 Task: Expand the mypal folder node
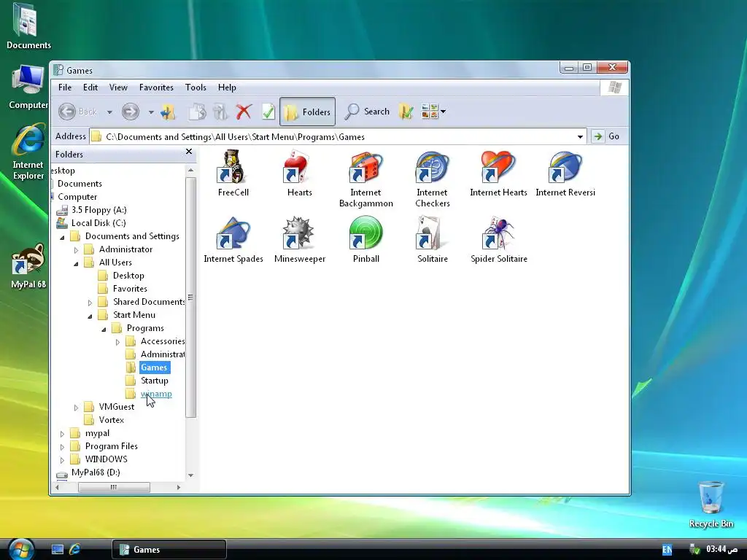(x=62, y=434)
